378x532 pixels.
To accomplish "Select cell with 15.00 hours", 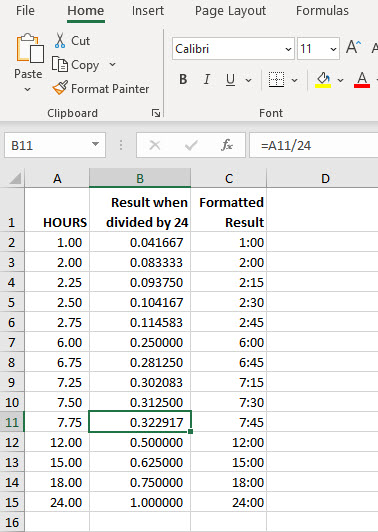I will (57, 462).
